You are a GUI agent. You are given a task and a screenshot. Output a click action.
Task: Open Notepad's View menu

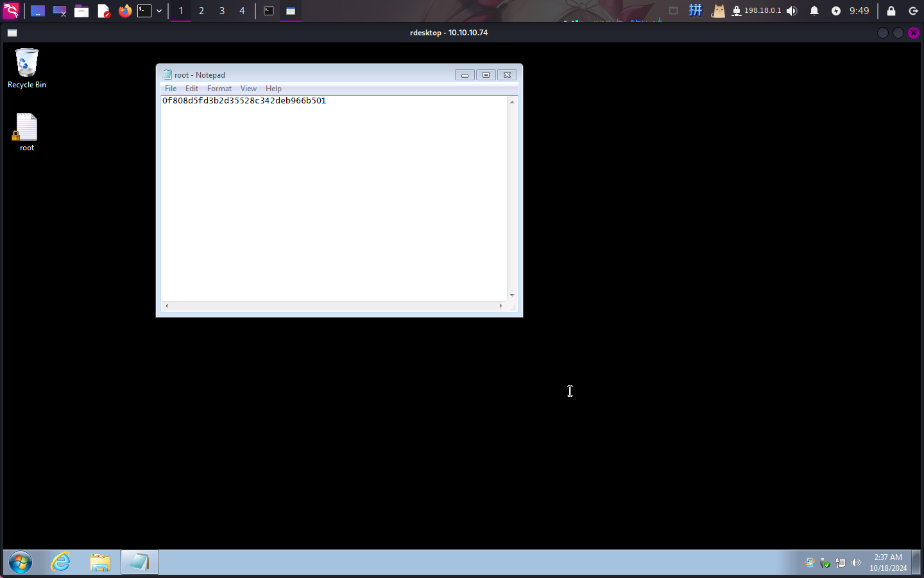(x=248, y=89)
